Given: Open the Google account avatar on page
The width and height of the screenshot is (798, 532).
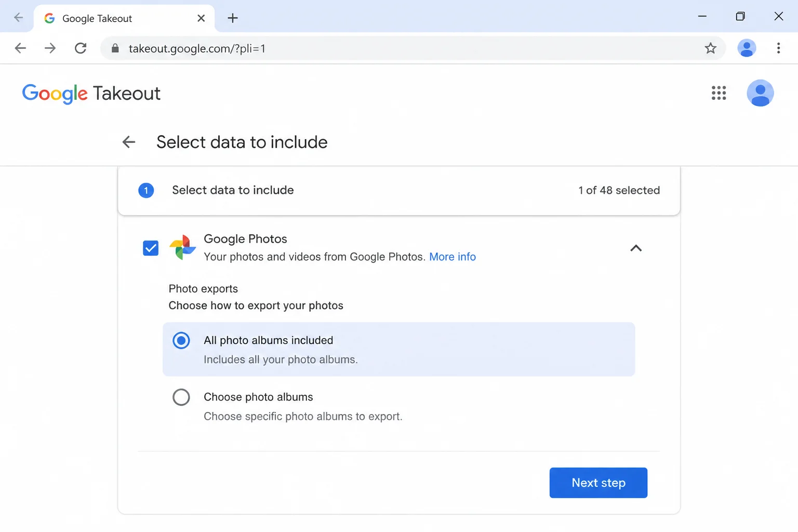Looking at the screenshot, I should coord(760,93).
